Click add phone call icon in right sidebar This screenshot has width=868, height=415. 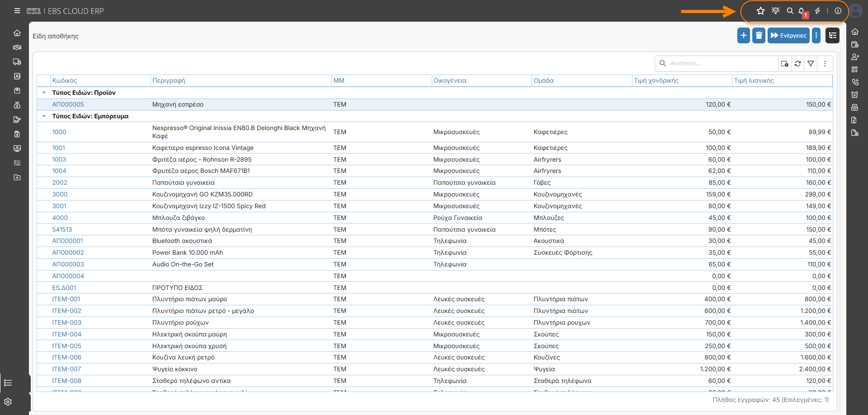click(855, 82)
